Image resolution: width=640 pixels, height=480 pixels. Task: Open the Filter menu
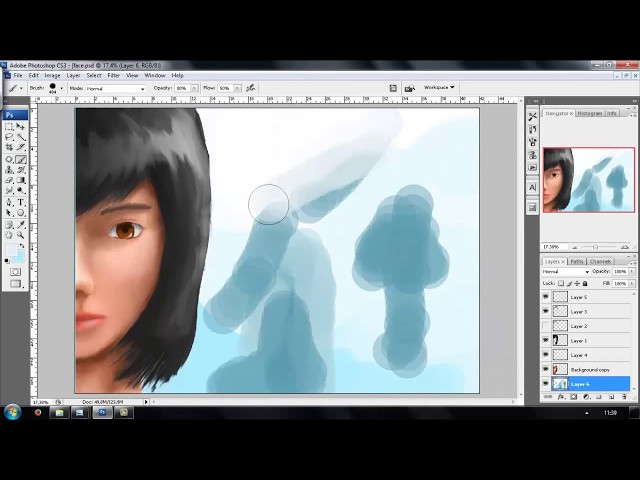pos(113,76)
